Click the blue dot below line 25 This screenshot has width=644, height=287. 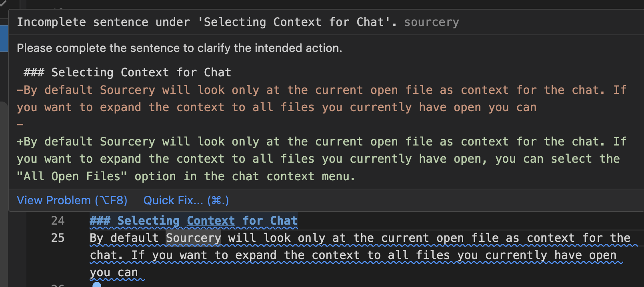pos(97,284)
